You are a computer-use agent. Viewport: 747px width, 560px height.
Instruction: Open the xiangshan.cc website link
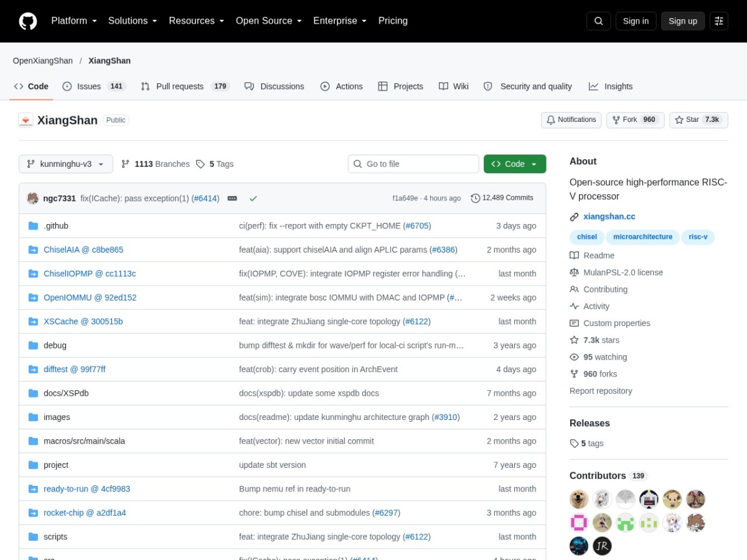click(x=609, y=217)
